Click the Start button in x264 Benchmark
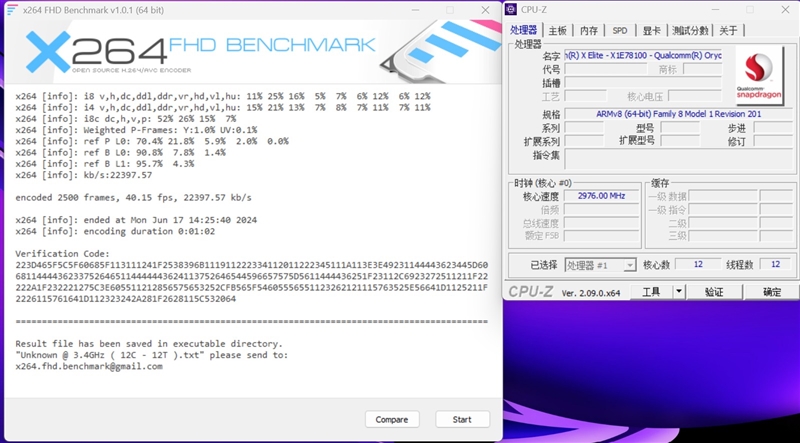This screenshot has height=443, width=800. point(462,420)
